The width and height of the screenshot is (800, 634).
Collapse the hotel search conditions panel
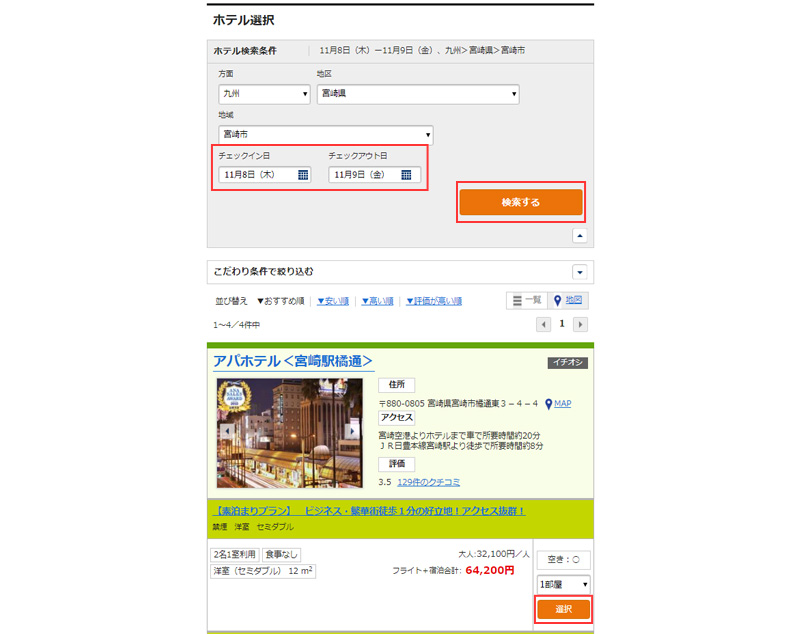point(580,236)
